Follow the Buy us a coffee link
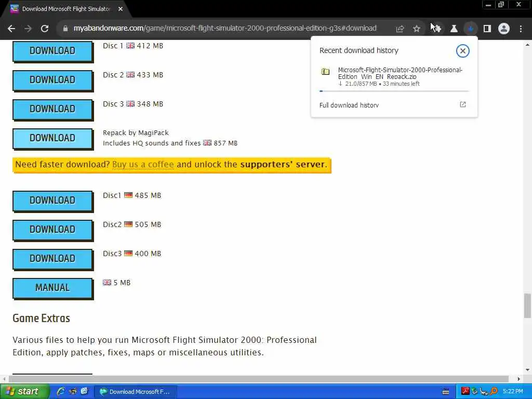 [x=143, y=165]
